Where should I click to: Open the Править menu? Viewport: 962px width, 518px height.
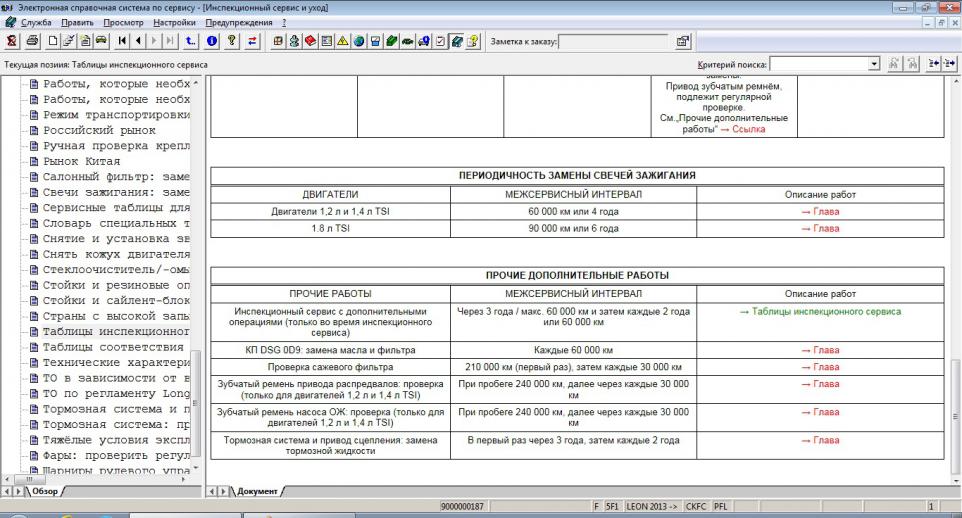point(77,22)
